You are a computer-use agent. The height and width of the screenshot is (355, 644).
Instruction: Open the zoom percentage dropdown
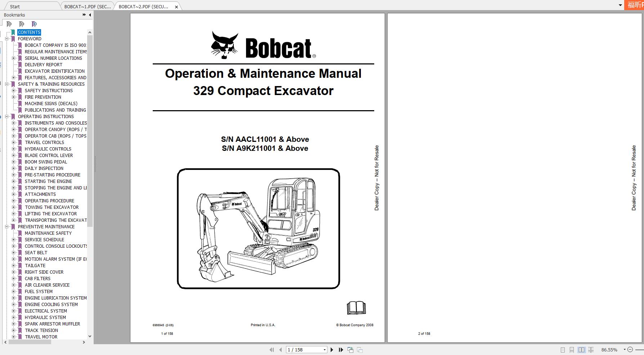625,349
